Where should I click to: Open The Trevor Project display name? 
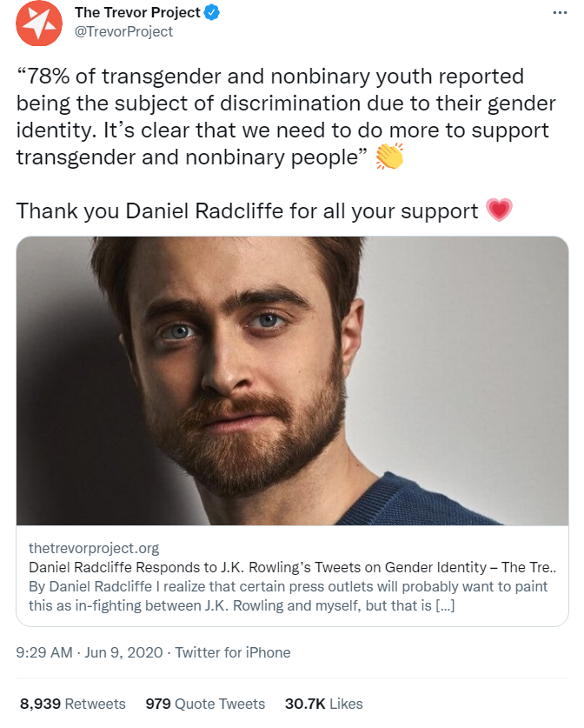tap(136, 13)
